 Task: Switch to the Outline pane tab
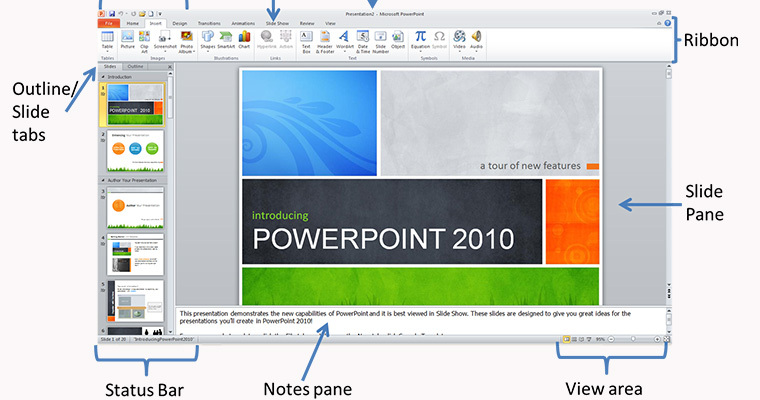135,66
